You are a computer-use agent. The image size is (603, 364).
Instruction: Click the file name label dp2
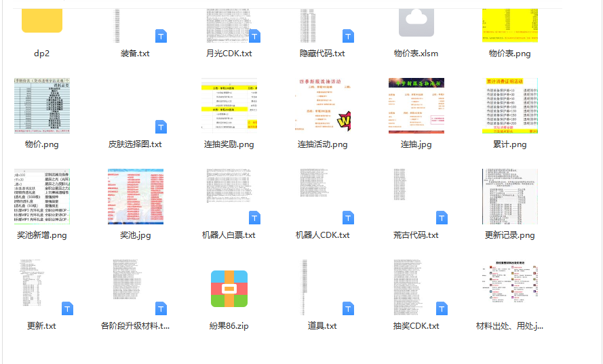(x=41, y=54)
